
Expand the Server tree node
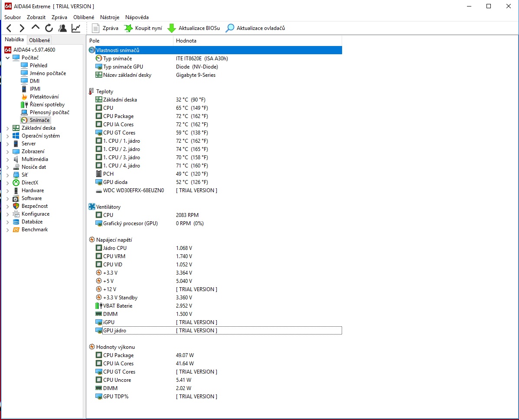click(8, 144)
